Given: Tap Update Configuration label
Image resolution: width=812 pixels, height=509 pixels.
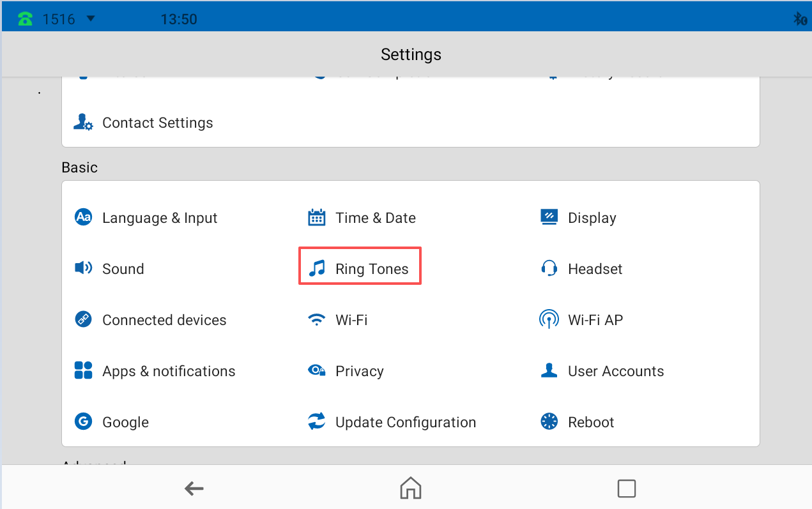Looking at the screenshot, I should point(405,422).
